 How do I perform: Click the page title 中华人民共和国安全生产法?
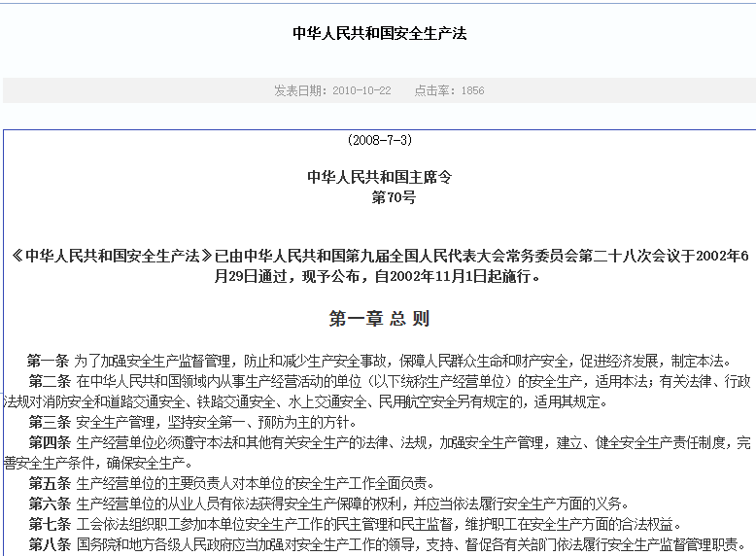point(379,33)
